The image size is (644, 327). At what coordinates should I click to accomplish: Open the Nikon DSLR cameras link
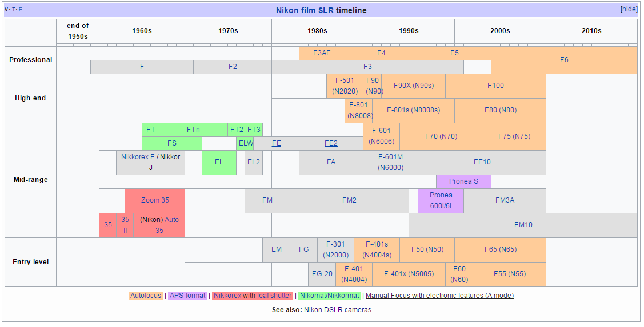click(338, 310)
